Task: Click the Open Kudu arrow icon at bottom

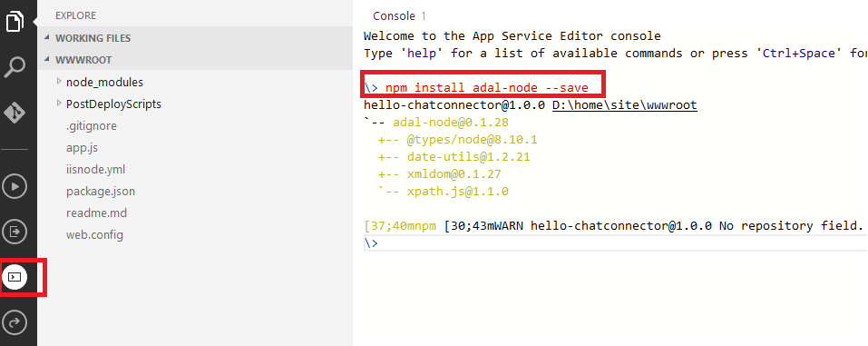Action: pyautogui.click(x=15, y=322)
